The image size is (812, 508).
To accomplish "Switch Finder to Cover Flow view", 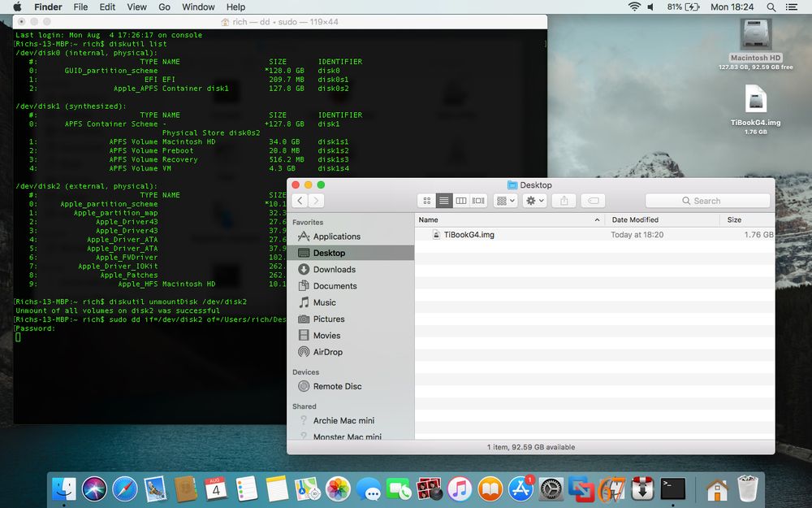I will [478, 201].
